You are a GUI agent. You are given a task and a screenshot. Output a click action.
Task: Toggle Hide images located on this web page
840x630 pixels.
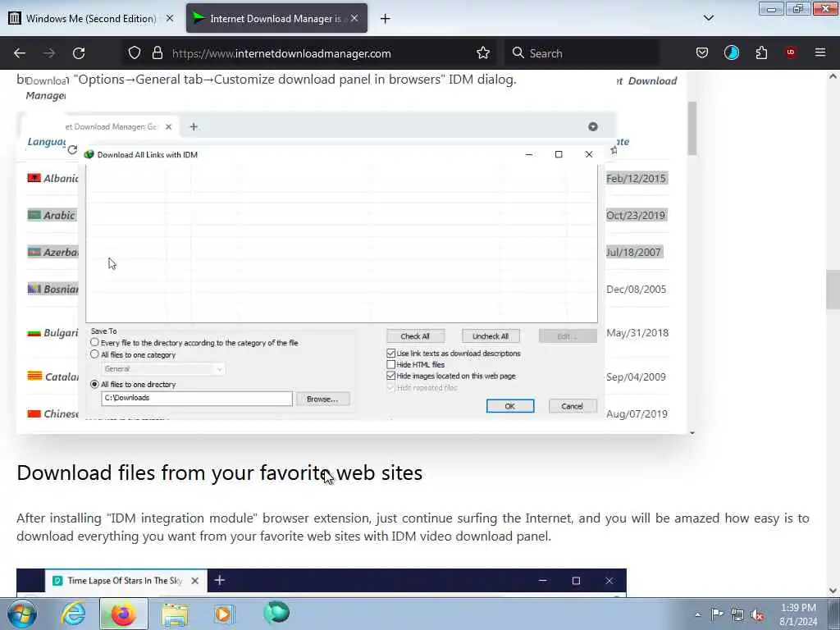(x=391, y=376)
